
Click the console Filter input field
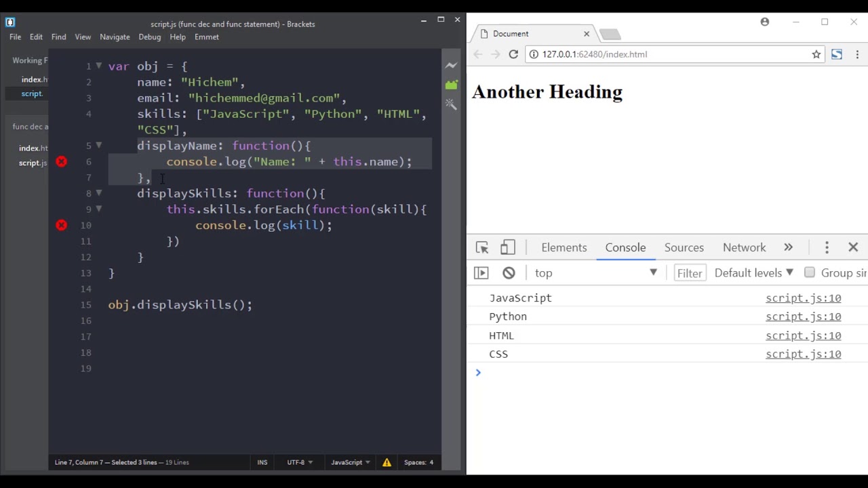point(690,273)
